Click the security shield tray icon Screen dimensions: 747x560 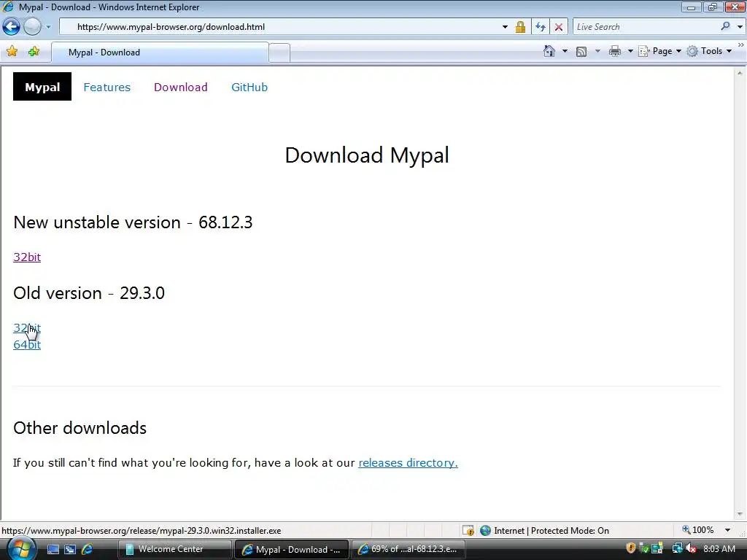[x=631, y=548]
